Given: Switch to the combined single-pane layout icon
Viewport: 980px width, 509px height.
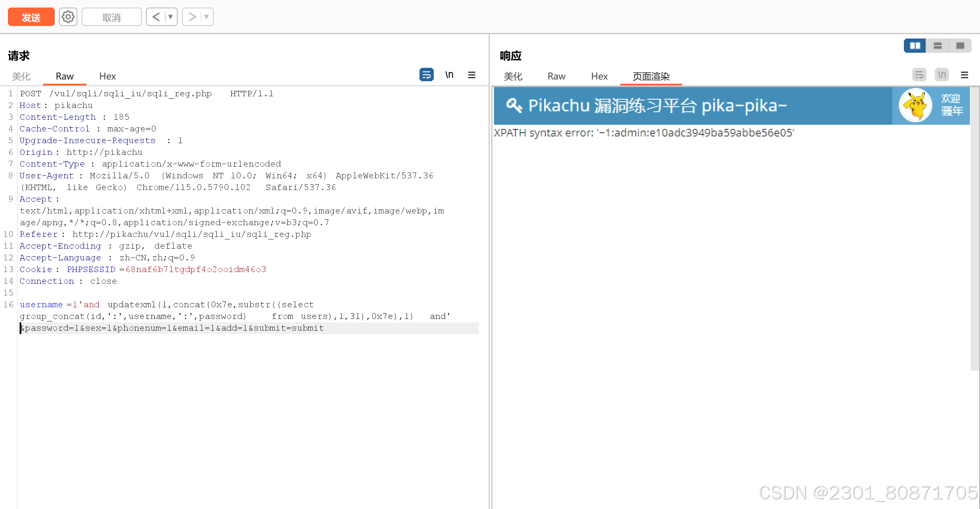Looking at the screenshot, I should (960, 46).
